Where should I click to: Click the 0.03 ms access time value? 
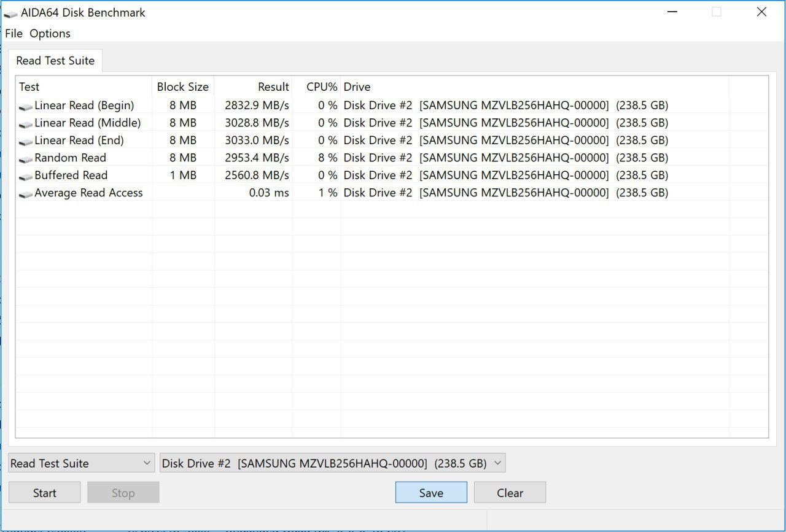269,193
